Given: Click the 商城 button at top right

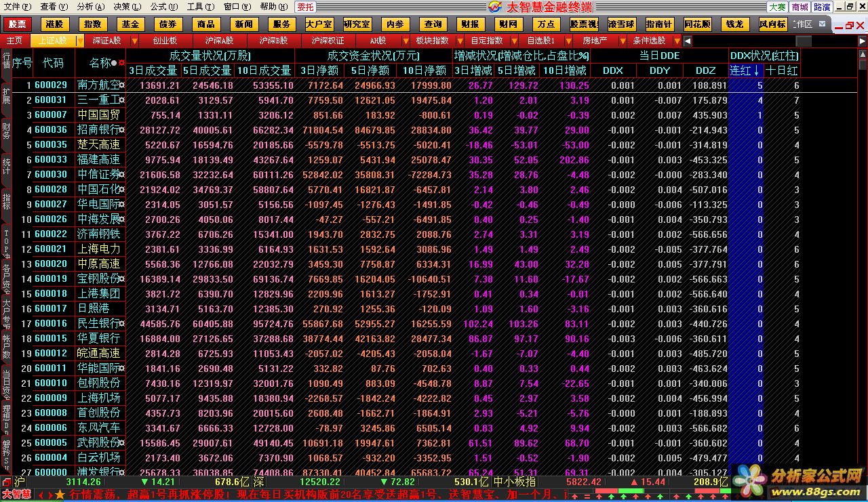Looking at the screenshot, I should coord(800,7).
